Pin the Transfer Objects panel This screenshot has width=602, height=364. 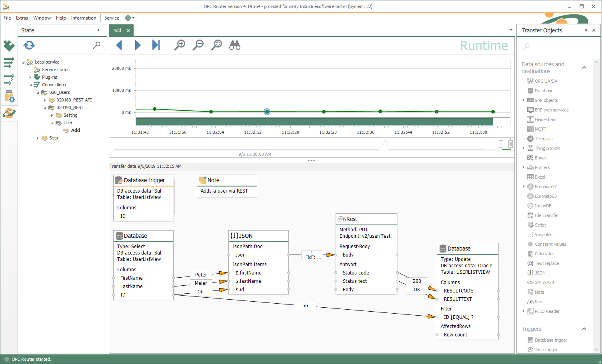tap(586, 30)
